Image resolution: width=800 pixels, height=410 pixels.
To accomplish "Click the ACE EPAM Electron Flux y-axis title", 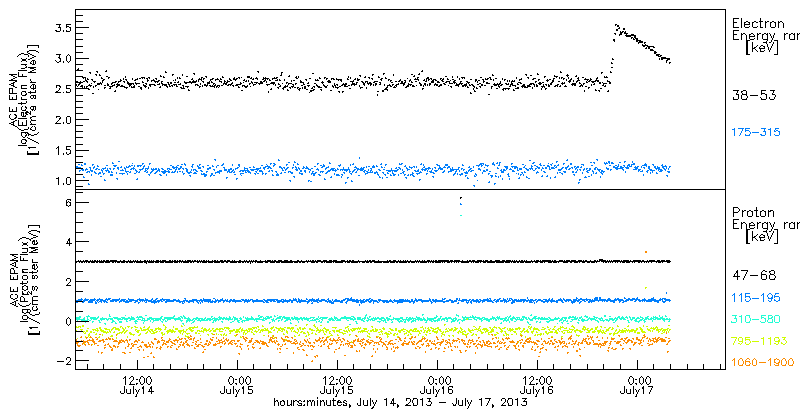I will tap(25, 100).
